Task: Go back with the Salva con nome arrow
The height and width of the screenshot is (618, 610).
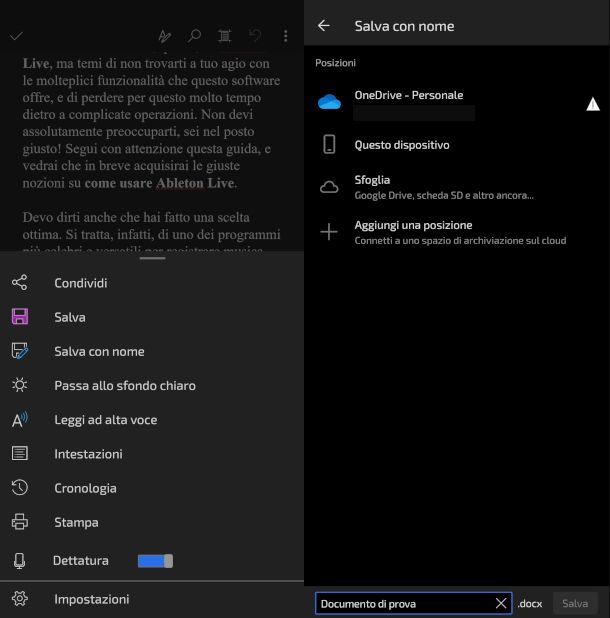Action: coord(324,26)
